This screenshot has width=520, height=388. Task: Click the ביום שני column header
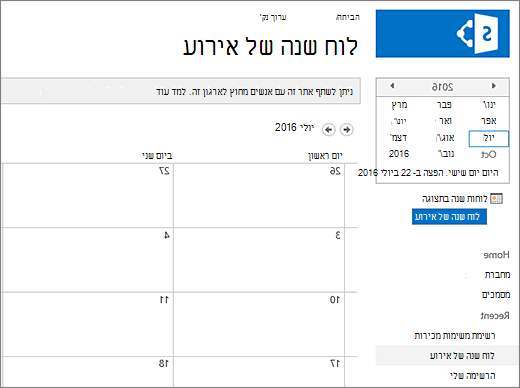[x=157, y=156]
